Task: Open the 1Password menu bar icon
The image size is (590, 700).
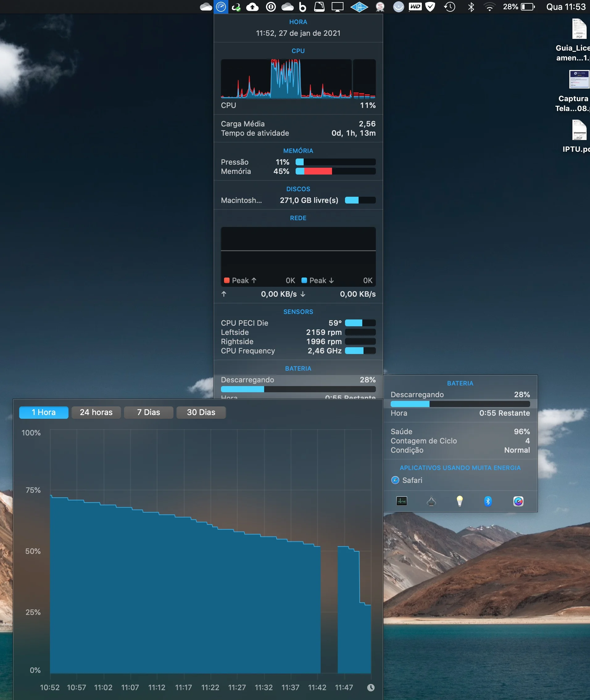Action: [271, 7]
